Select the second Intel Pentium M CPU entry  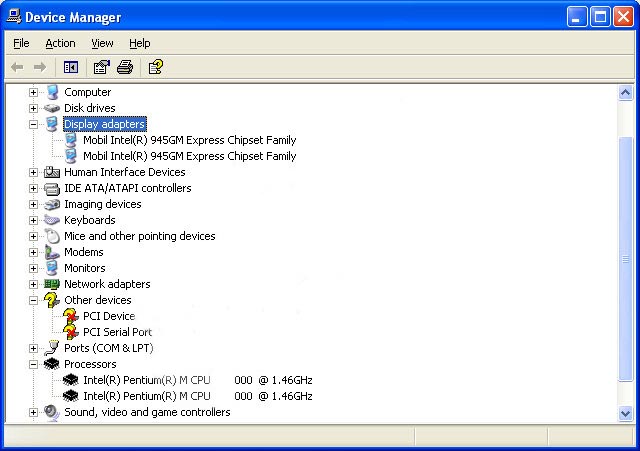pyautogui.click(x=197, y=396)
